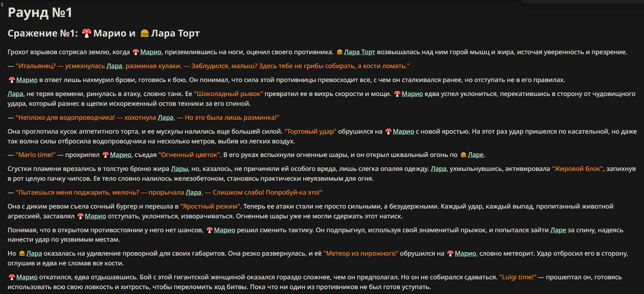Open 'Лара' link after 'хохотнула'

pos(166,117)
